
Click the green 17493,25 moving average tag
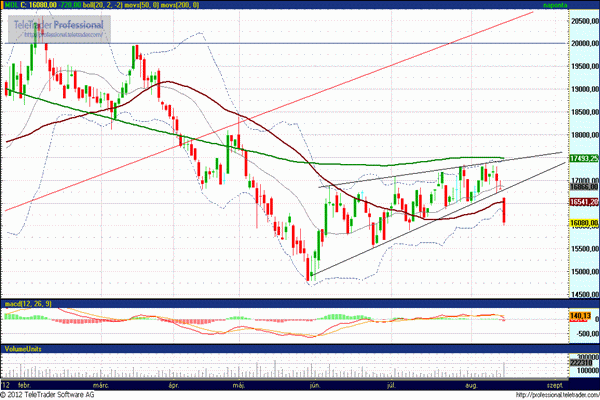pos(584,158)
